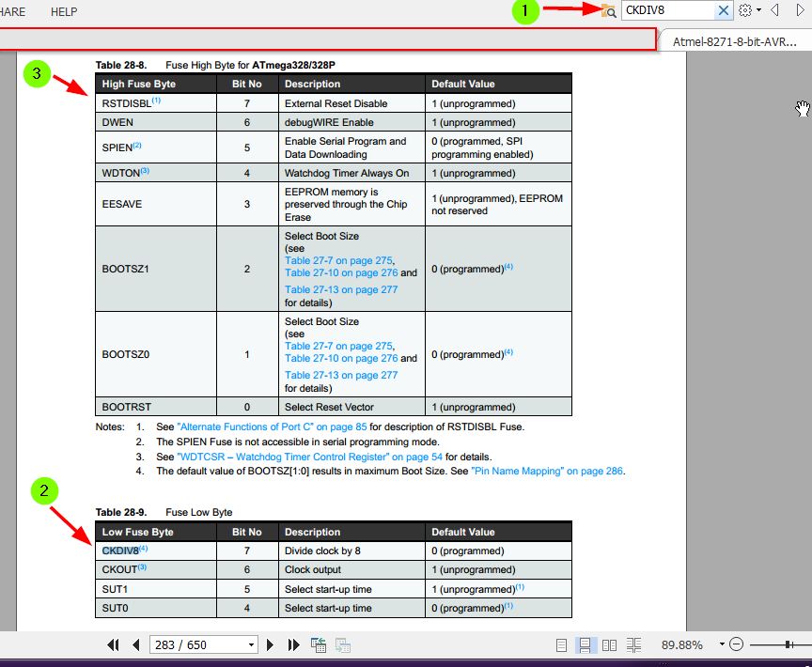Screen dimensions: 812x667
Task: Click the zoom slider handle
Action: 789,644
